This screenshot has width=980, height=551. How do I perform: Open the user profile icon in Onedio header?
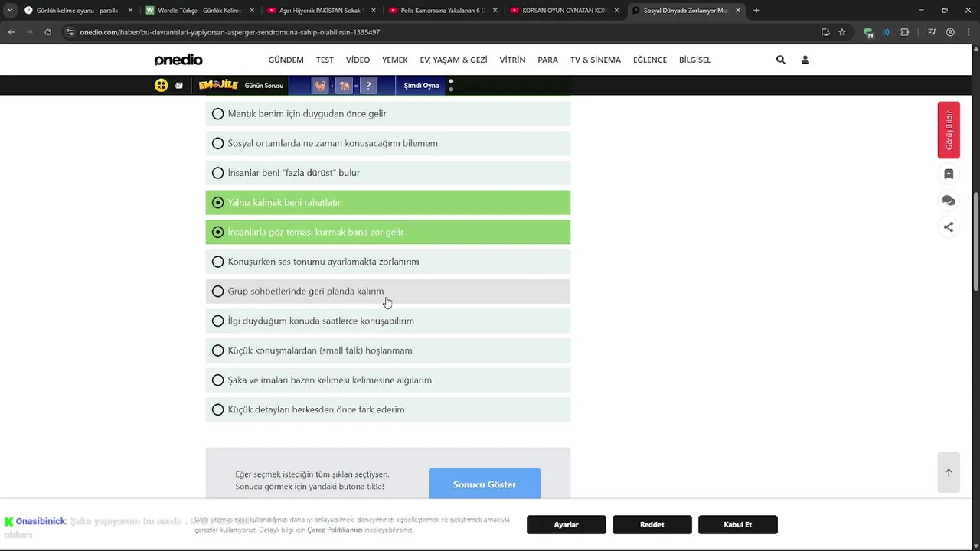[805, 60]
